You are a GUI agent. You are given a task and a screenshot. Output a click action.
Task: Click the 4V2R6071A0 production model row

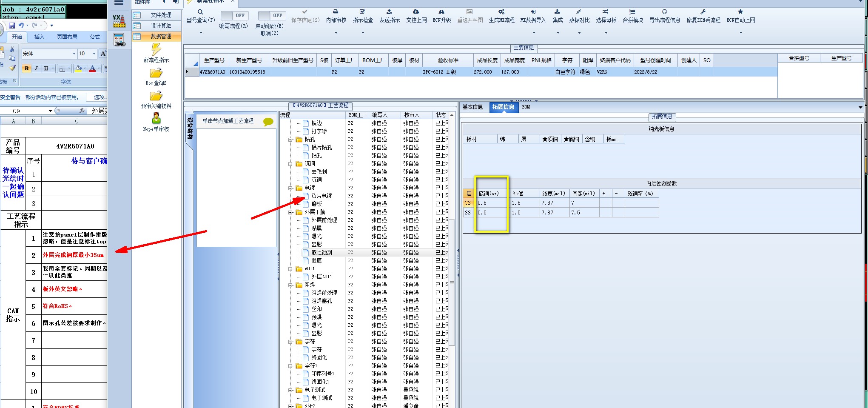point(481,72)
